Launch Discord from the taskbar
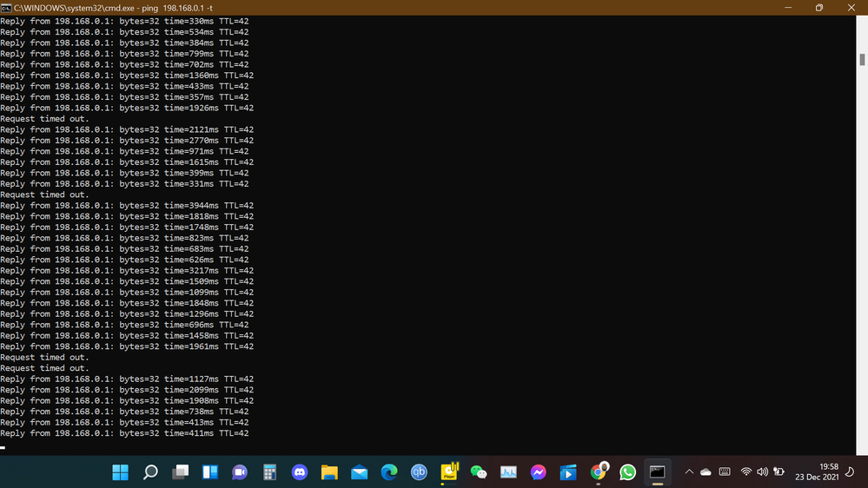The height and width of the screenshot is (488, 868). coord(300,472)
